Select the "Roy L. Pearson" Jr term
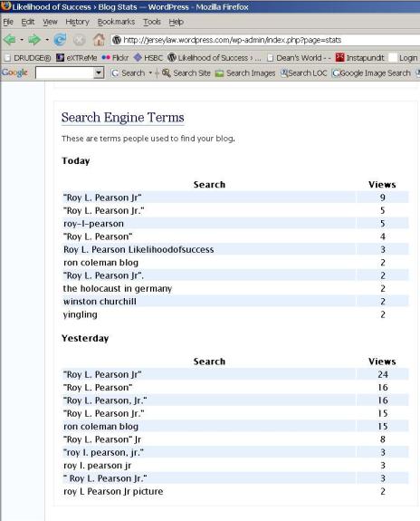 point(102,439)
